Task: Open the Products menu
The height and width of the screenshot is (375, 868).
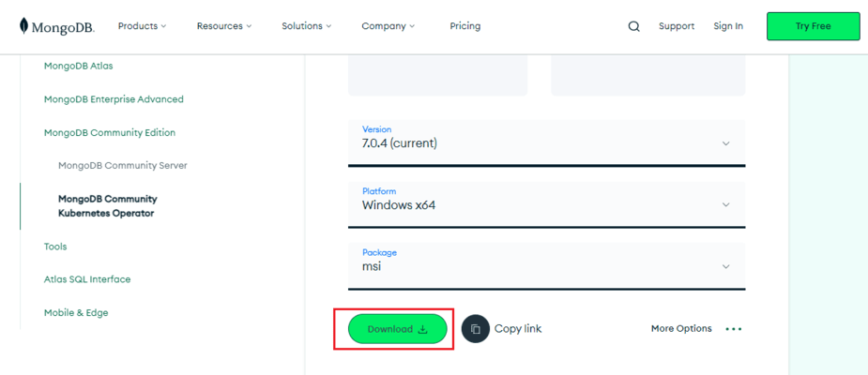Action: coord(142,26)
